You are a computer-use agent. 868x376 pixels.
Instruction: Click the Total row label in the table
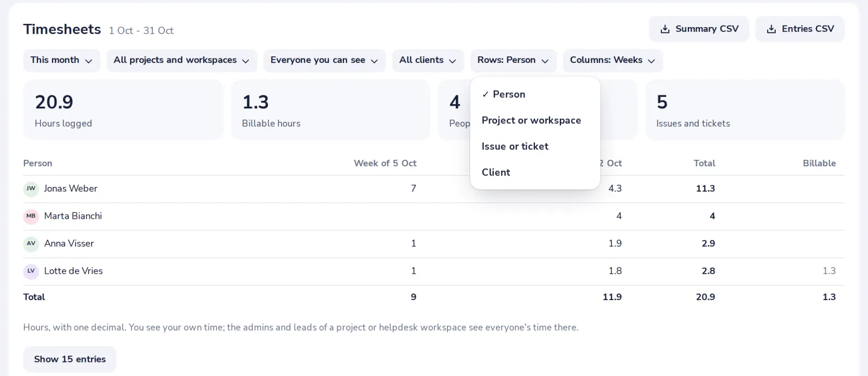pos(34,297)
